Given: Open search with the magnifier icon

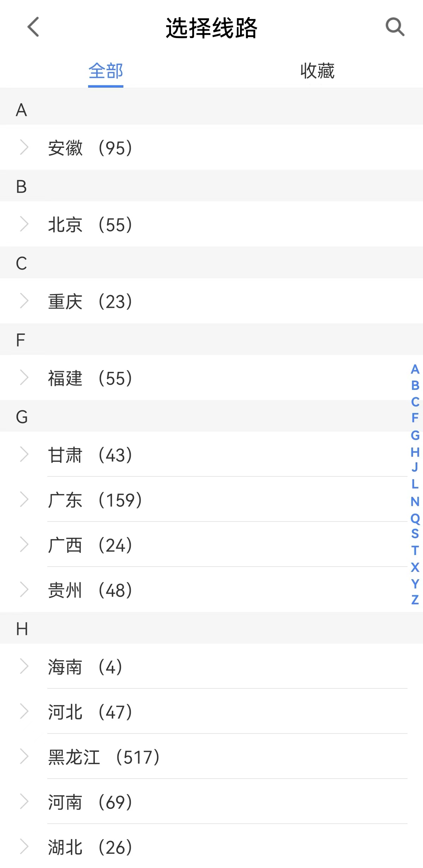Looking at the screenshot, I should [x=394, y=27].
